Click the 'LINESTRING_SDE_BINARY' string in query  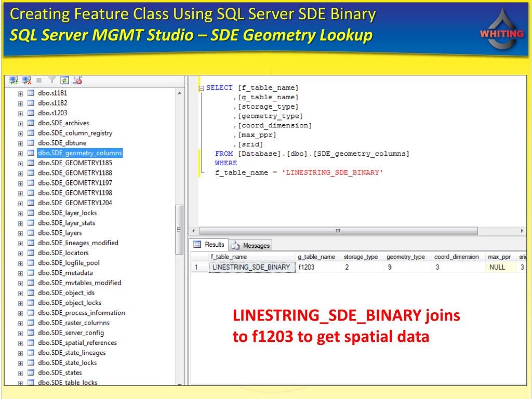332,172
